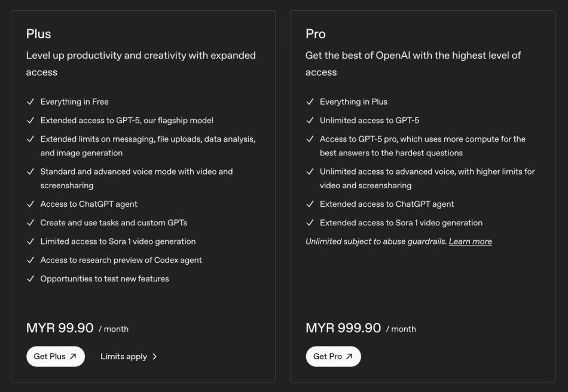Screen dimensions: 568x392
Task: Select the Pro plan heading
Action: click(316, 34)
